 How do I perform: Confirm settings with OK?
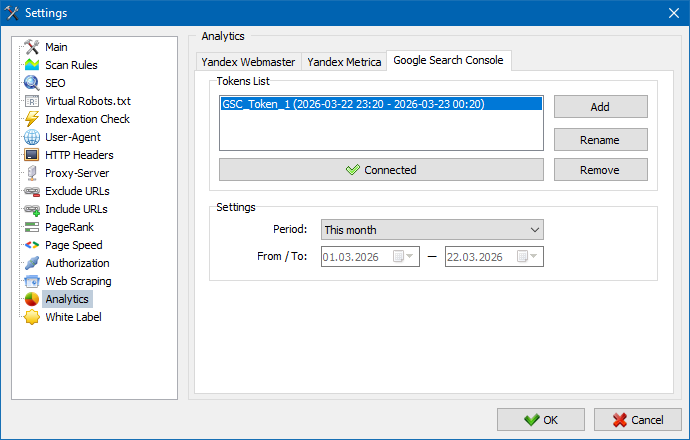coord(541,420)
